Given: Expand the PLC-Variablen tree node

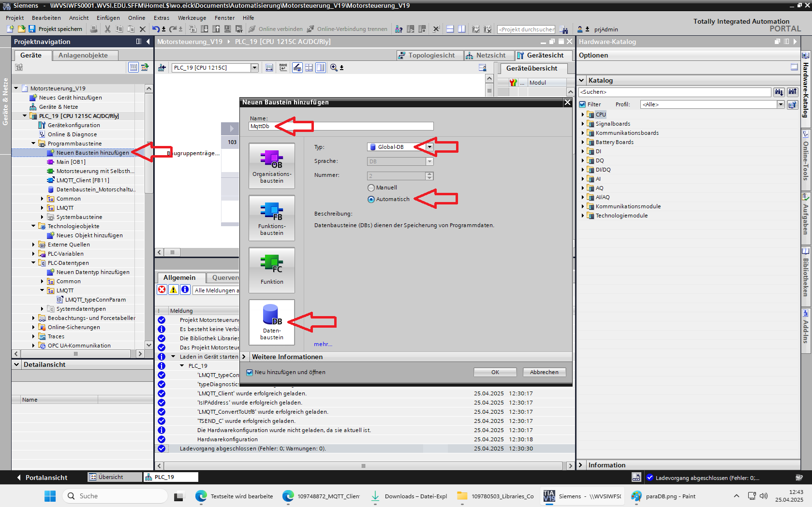Looking at the screenshot, I should pyautogui.click(x=33, y=254).
